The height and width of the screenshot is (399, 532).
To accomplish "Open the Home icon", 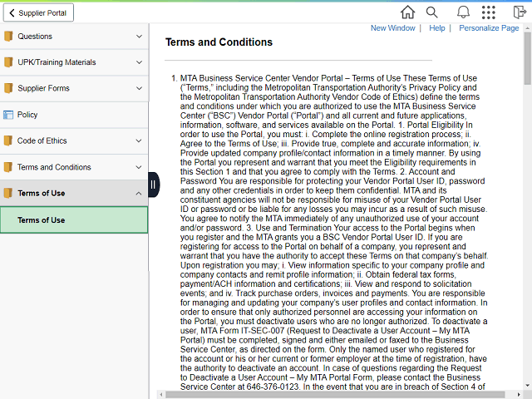I will click(x=407, y=12).
